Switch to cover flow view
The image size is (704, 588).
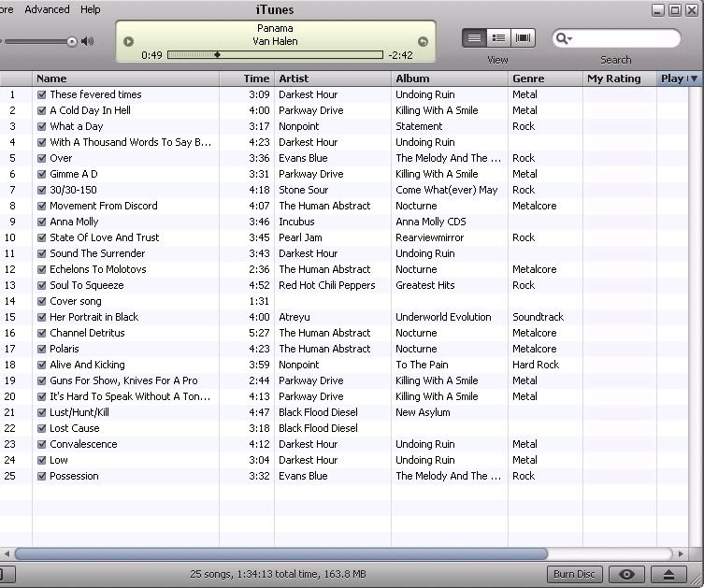click(523, 37)
